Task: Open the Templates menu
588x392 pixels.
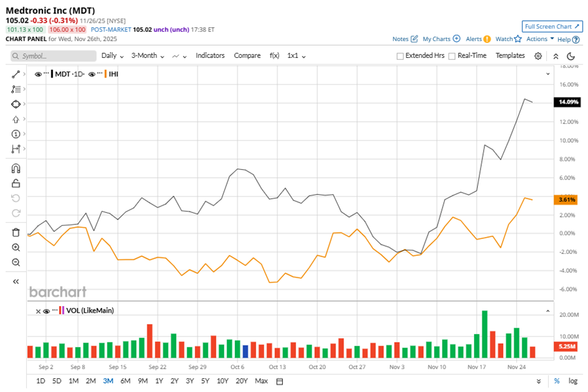Action: [510, 55]
